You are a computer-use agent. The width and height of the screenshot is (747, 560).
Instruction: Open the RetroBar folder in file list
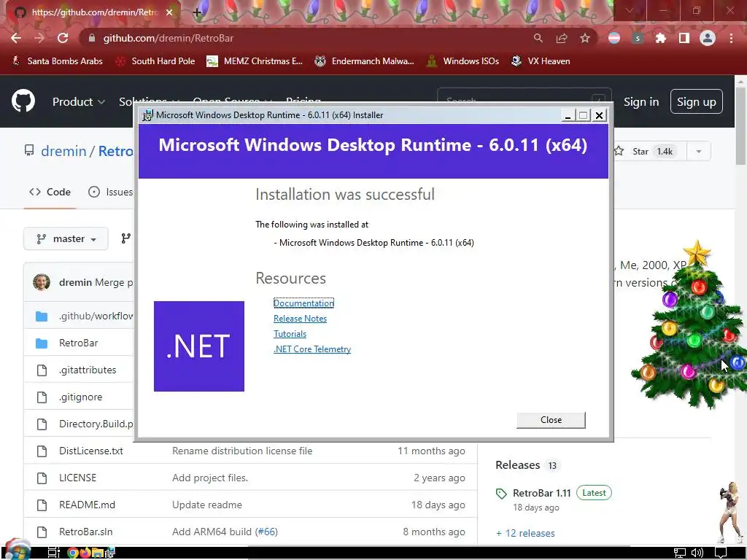click(x=78, y=343)
